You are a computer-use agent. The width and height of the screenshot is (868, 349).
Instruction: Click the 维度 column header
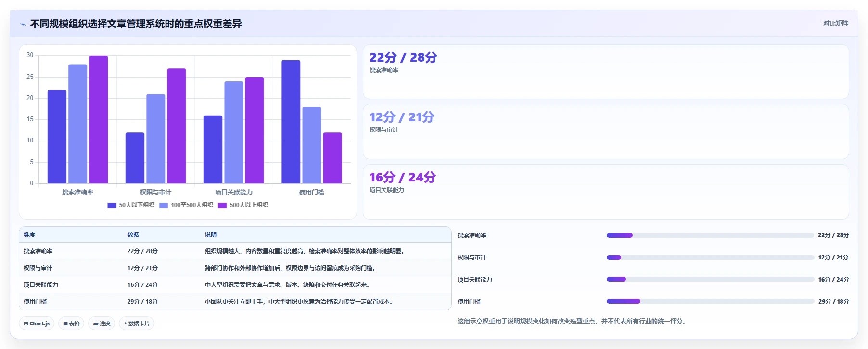click(29, 235)
